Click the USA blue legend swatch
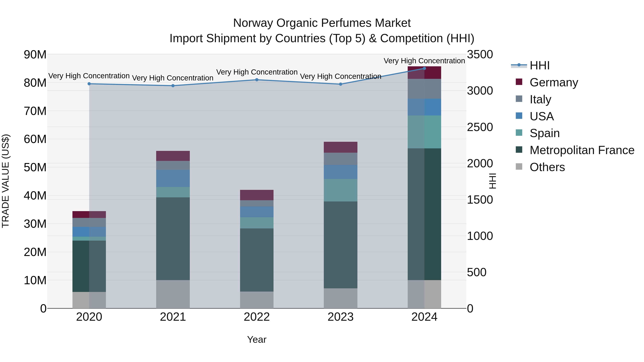 pos(519,116)
